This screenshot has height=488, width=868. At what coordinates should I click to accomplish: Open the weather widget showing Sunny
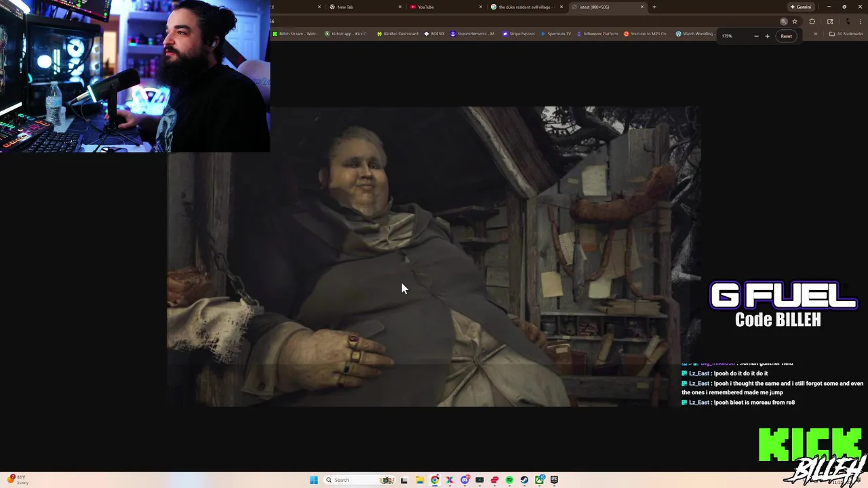(18, 479)
